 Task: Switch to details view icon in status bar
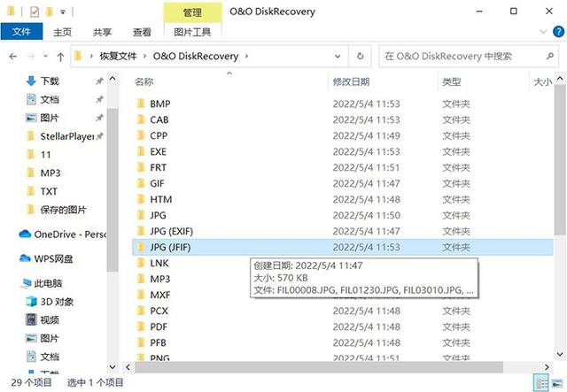[541, 383]
